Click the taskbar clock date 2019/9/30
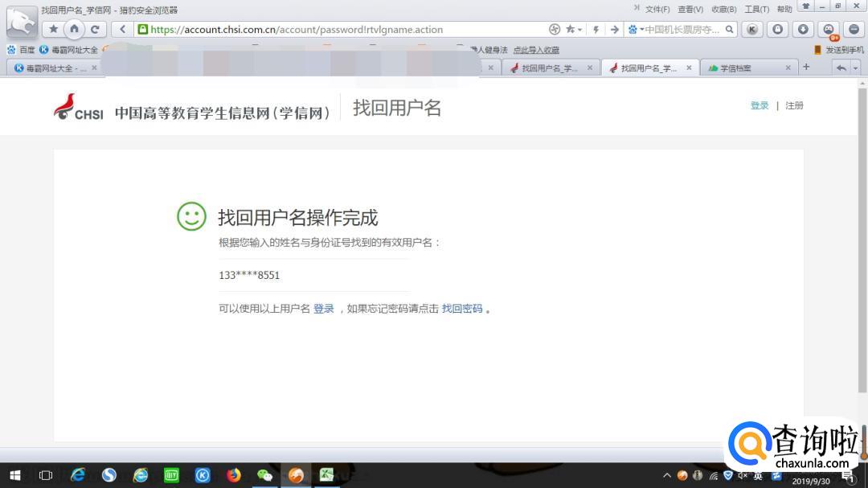The image size is (868, 488). click(811, 481)
